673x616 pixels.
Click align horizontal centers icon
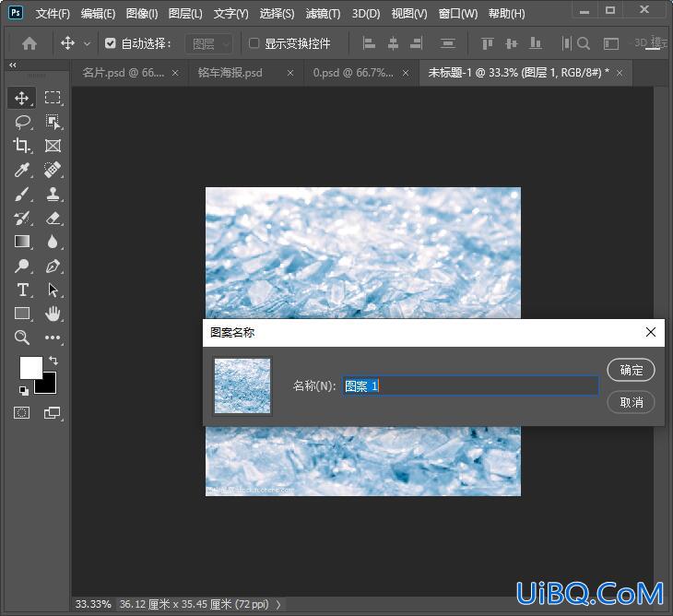393,43
